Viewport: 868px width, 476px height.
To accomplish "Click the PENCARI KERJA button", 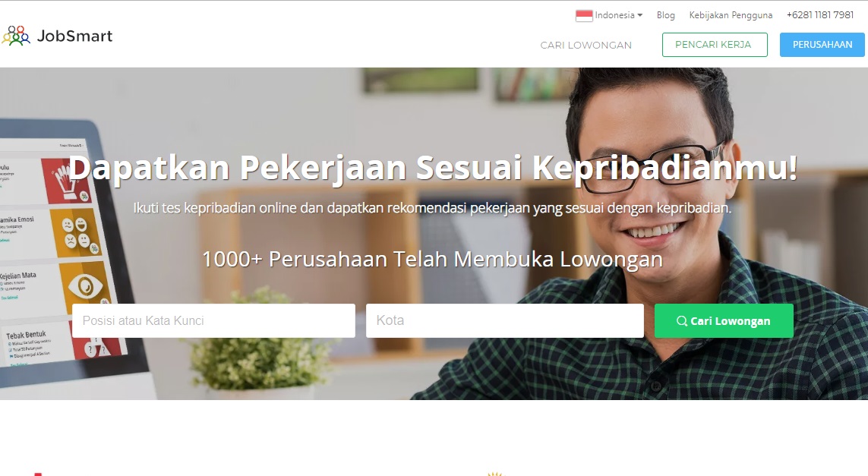I will pos(715,45).
